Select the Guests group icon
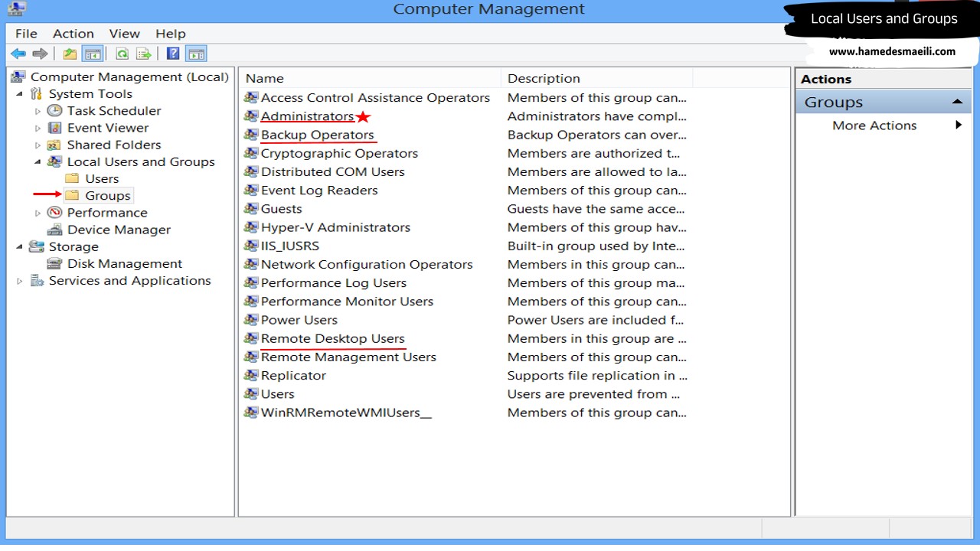Image resolution: width=980 pixels, height=551 pixels. pos(251,209)
